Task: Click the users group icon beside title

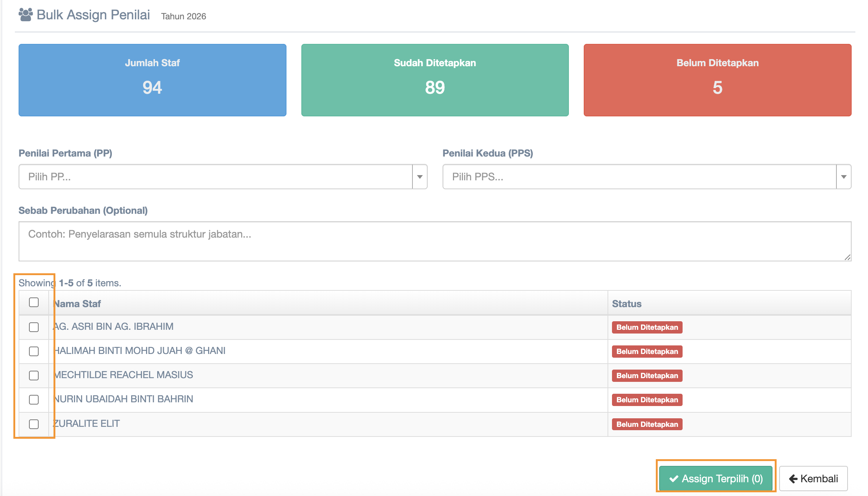Action: [x=25, y=15]
